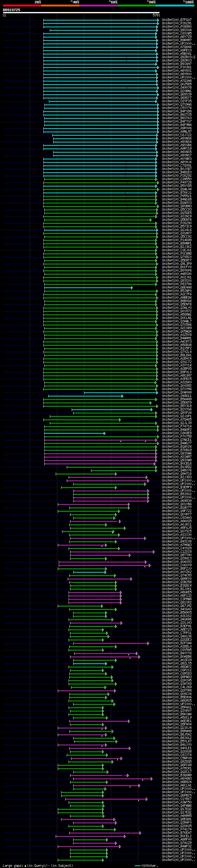
Task: Click the UniRef100_A3IWM7 label
Action: click(176, 457)
